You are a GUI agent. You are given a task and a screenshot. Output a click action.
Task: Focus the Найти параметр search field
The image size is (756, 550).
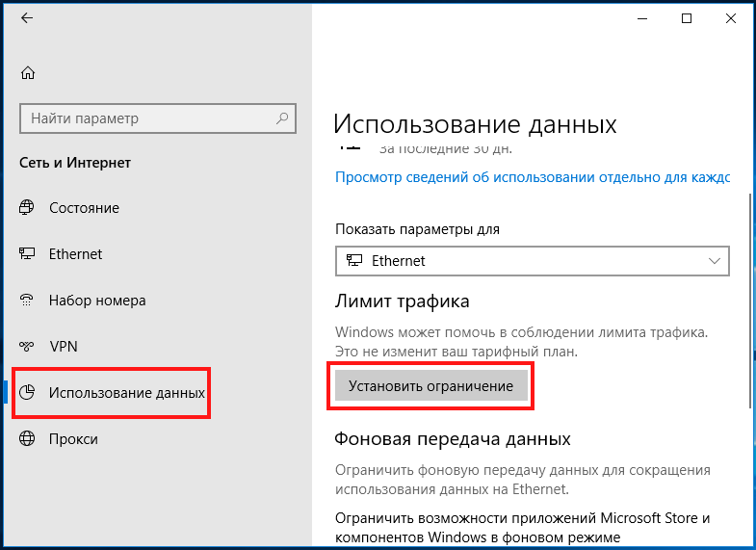(x=158, y=118)
